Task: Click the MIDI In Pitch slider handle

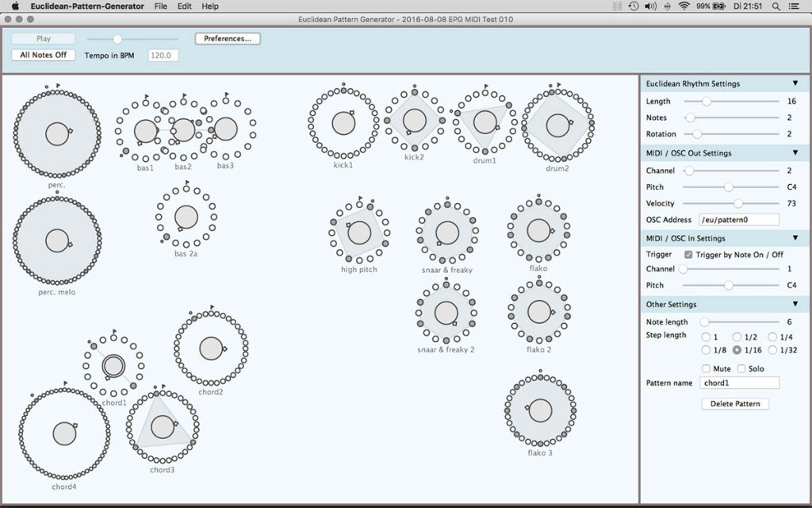Action: tap(729, 286)
